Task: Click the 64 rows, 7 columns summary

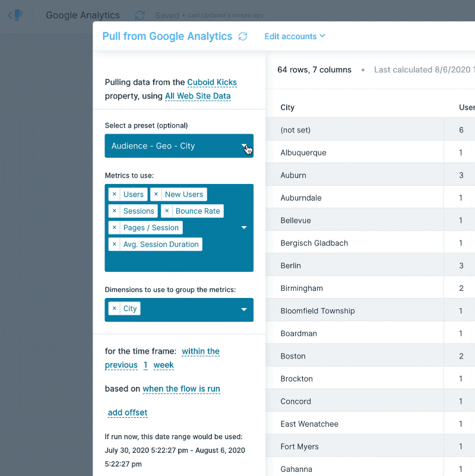Action: click(x=314, y=70)
